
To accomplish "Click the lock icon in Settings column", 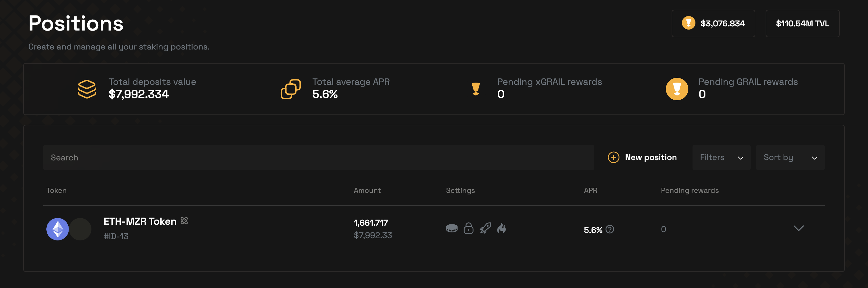I will click(468, 229).
